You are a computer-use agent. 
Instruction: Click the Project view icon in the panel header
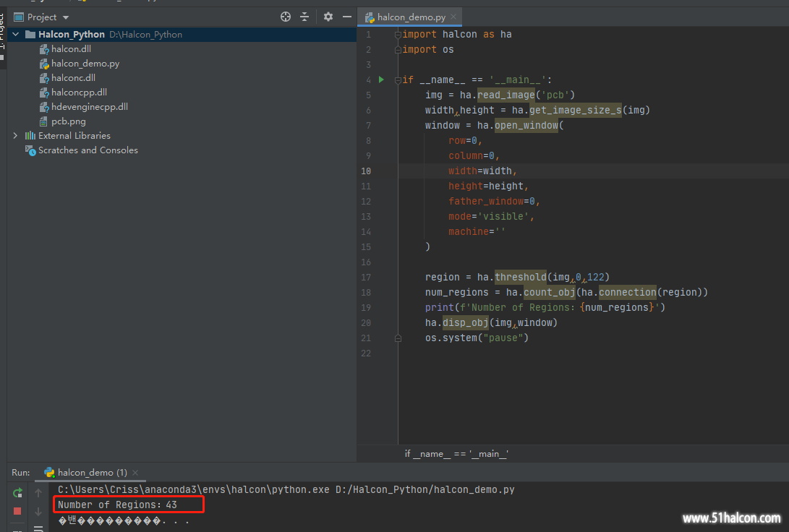[x=19, y=17]
